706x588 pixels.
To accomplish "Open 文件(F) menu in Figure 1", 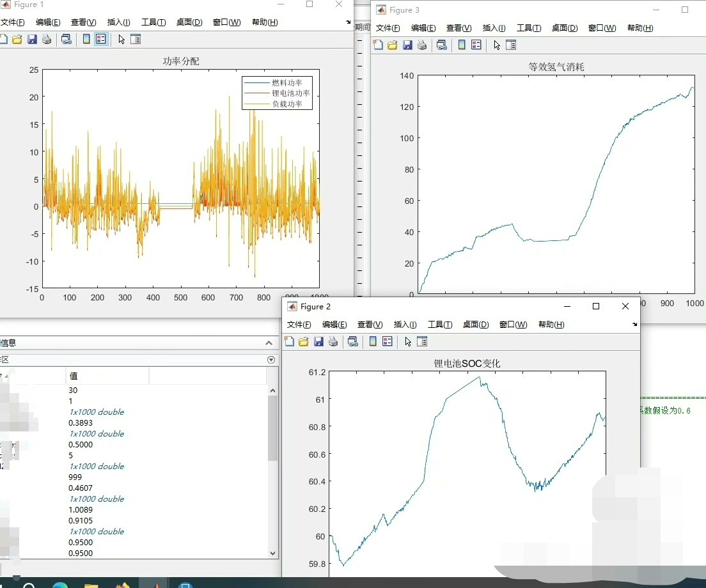I will pyautogui.click(x=12, y=22).
